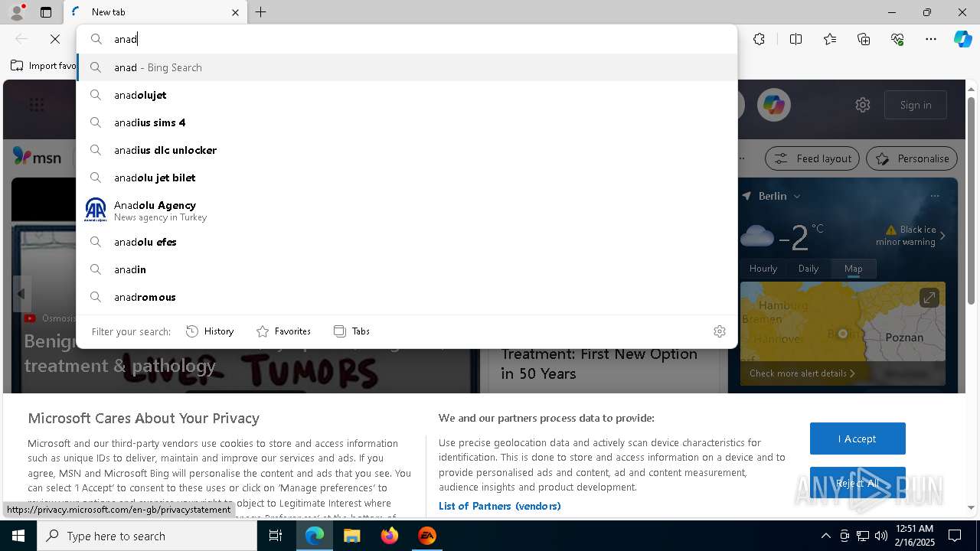Expand the weather map fullscreen icon
Image resolution: width=980 pixels, height=551 pixels.
929,298
